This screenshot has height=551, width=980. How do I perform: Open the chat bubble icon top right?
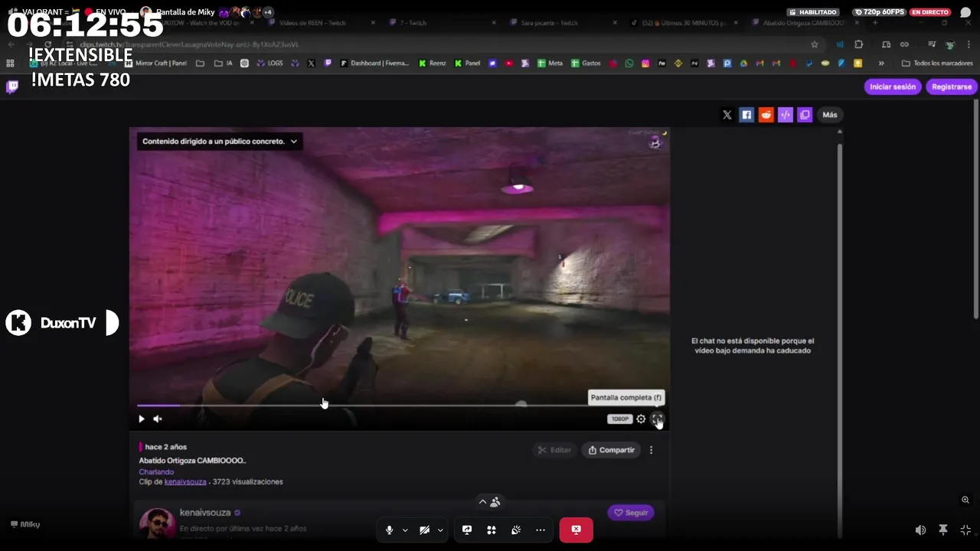pos(965,12)
